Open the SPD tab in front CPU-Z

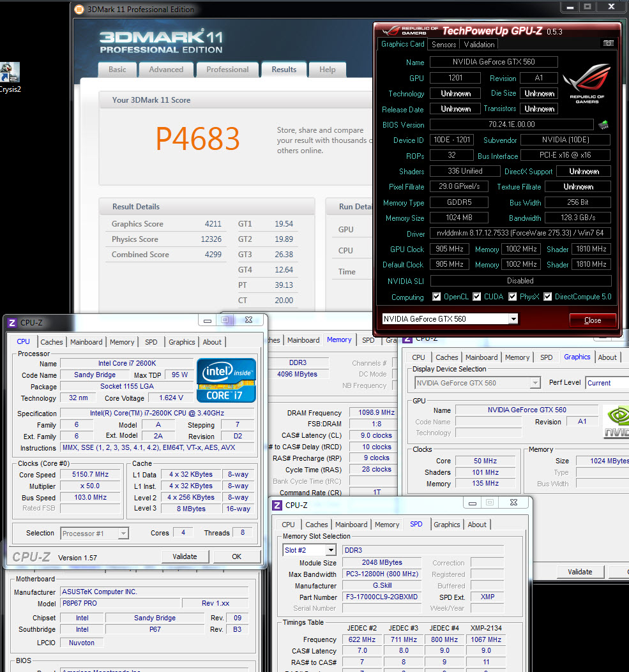(151, 342)
